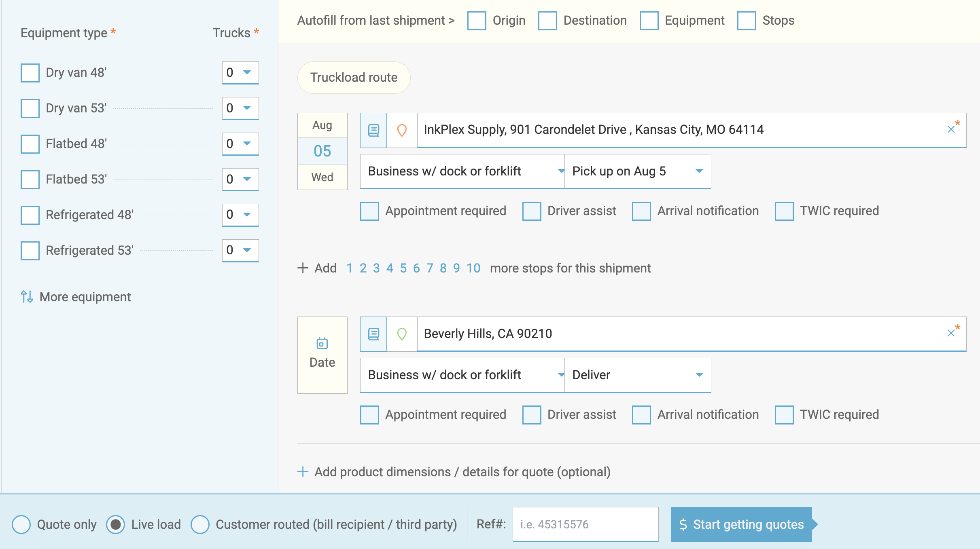
Task: Add 10 more stops link
Action: 473,268
